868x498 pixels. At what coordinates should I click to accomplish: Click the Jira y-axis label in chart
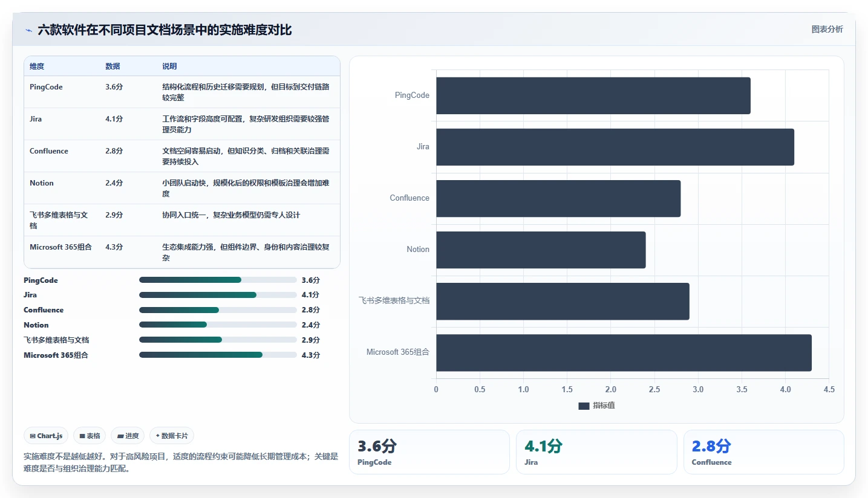coord(423,147)
